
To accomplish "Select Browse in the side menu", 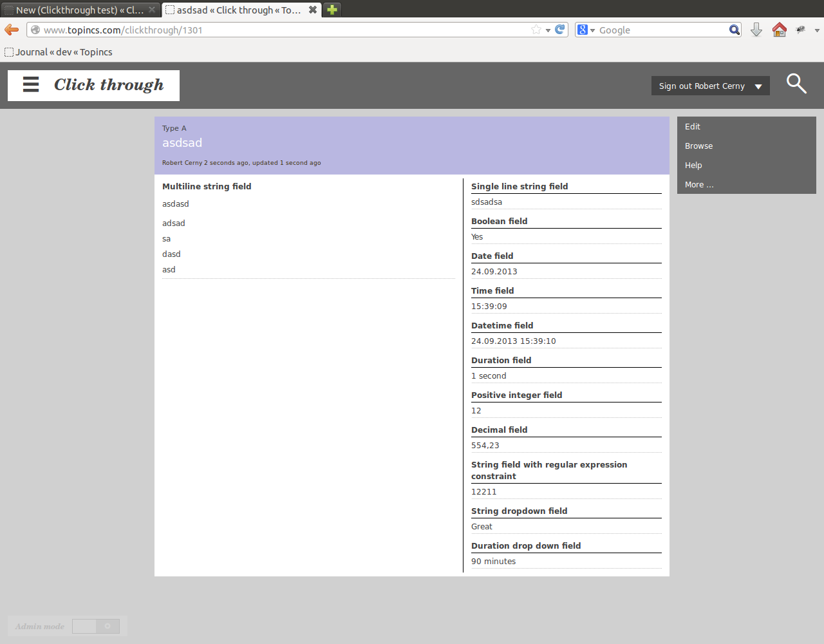I will (698, 146).
